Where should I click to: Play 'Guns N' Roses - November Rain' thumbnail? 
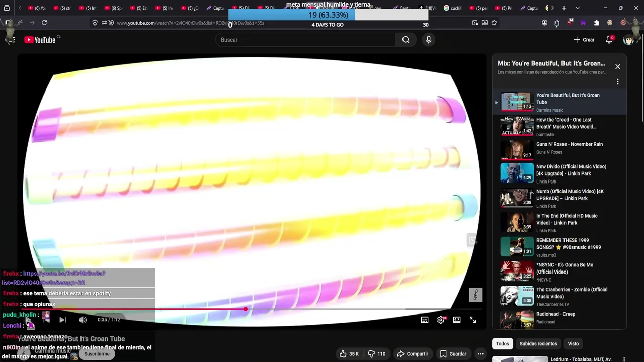coord(517,150)
